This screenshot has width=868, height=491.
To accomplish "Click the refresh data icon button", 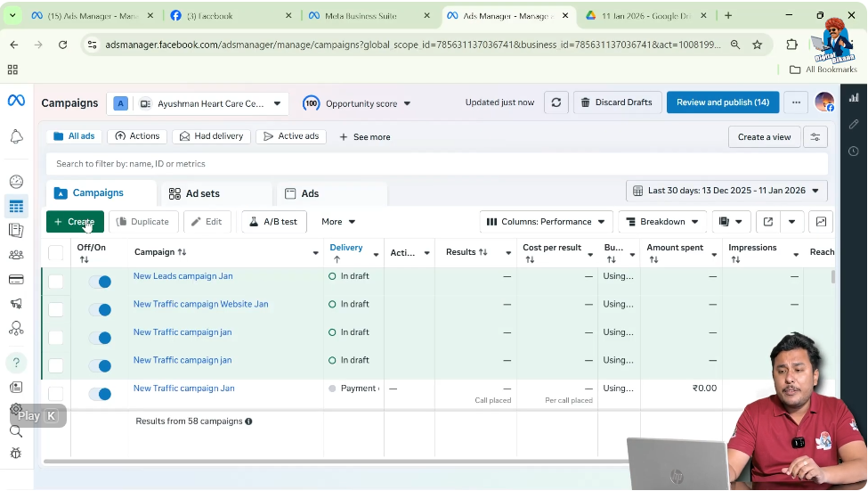I will pos(556,102).
